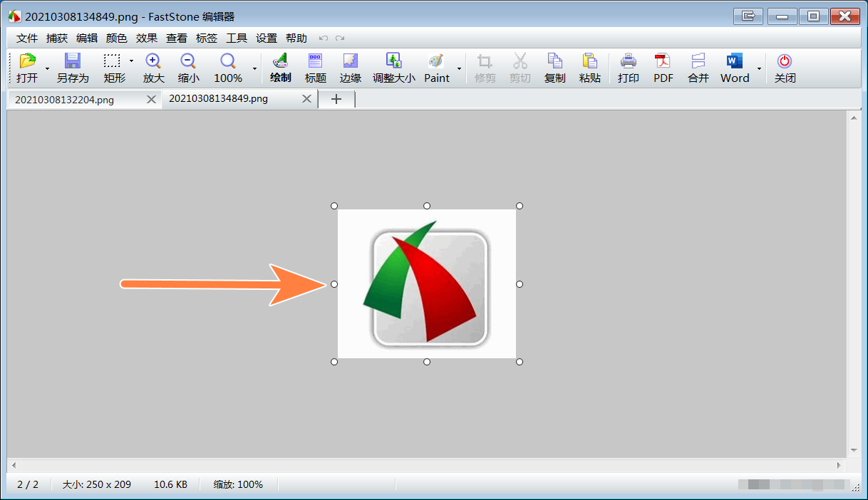868x500 pixels.
Task: Open the 文件 (File) menu
Action: click(27, 38)
